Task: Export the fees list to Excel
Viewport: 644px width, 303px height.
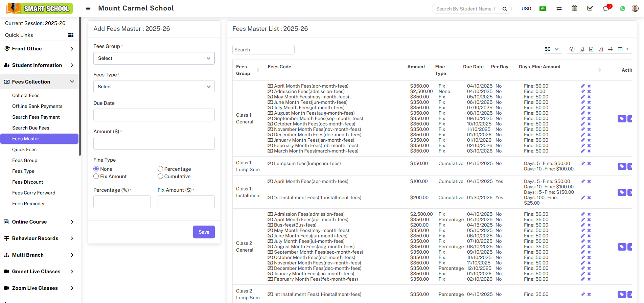Action: pyautogui.click(x=582, y=49)
